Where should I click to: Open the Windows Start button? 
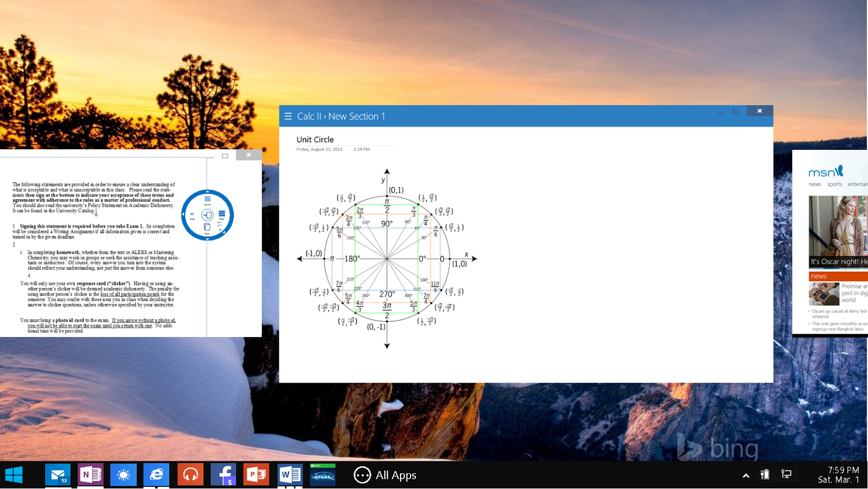pos(14,475)
